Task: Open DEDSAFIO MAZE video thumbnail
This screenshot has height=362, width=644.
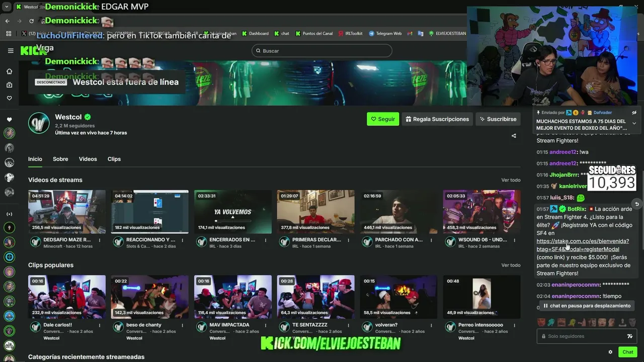Action: (x=67, y=212)
